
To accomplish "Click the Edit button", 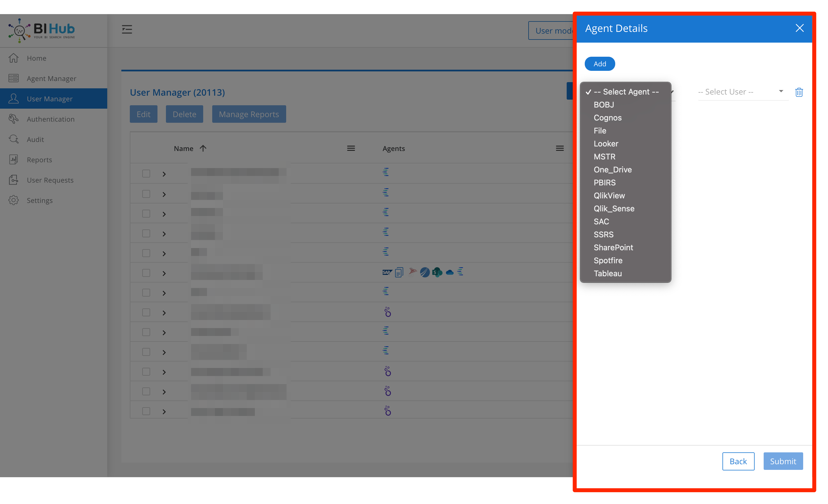I will pyautogui.click(x=143, y=114).
